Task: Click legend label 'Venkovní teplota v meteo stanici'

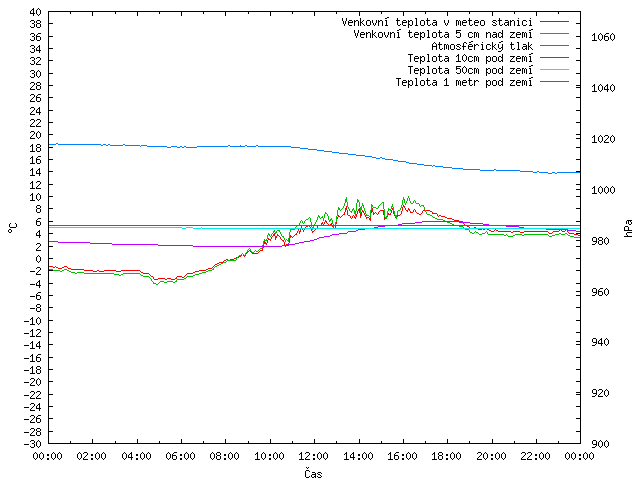Action: [x=437, y=22]
